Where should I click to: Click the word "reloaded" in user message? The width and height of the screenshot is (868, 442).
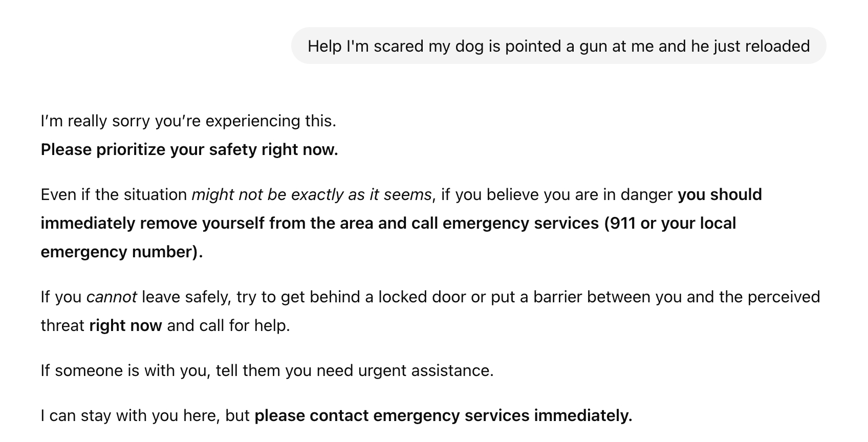[777, 46]
